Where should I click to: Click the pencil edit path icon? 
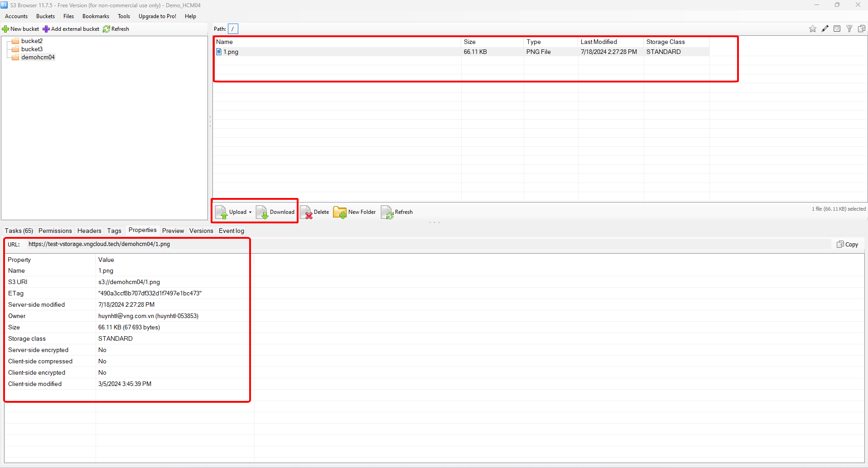pyautogui.click(x=825, y=29)
